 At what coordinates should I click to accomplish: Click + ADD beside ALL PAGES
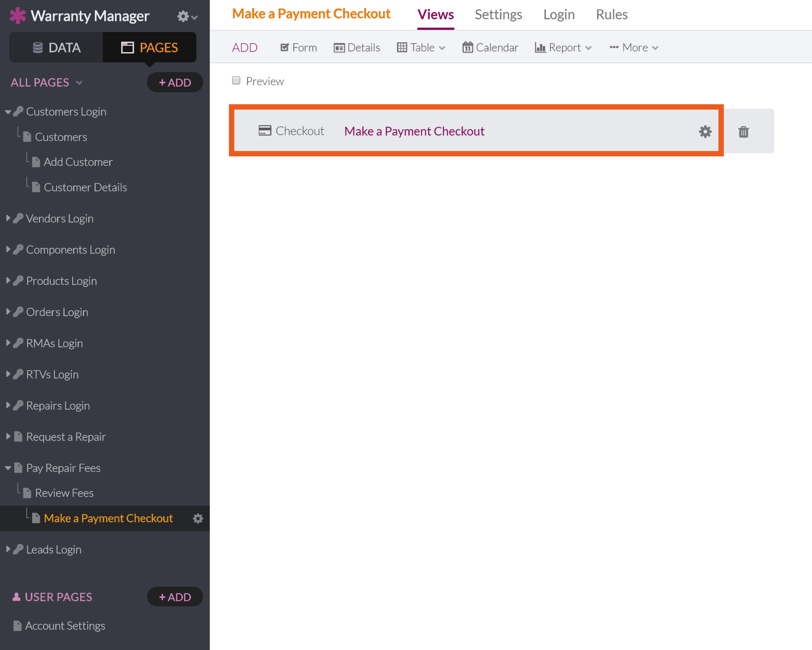(175, 82)
